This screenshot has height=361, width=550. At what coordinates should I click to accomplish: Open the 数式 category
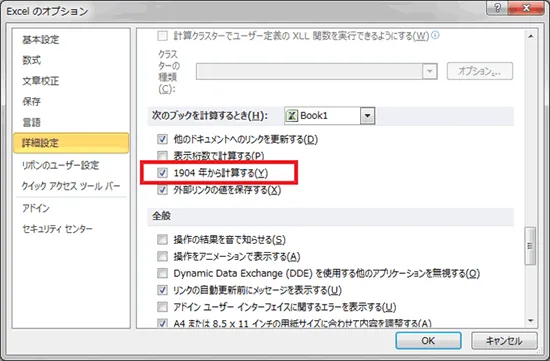32,60
